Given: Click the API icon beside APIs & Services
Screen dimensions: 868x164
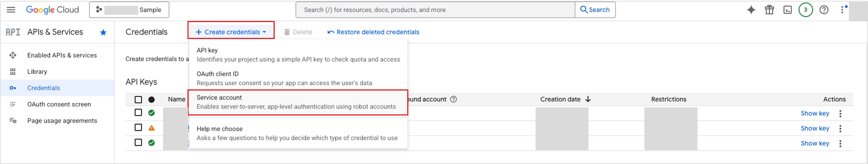Looking at the screenshot, I should tap(13, 32).
